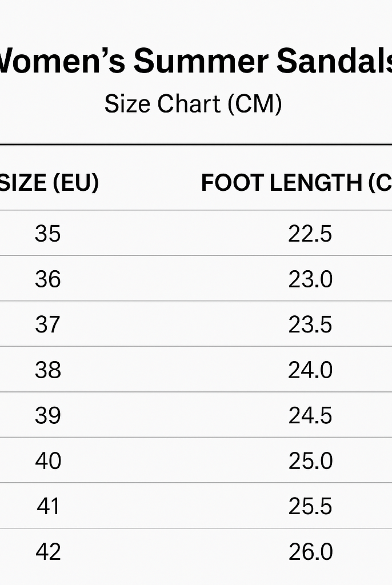This screenshot has height=585, width=392.
Task: Click size 42 cell
Action: pos(48,552)
